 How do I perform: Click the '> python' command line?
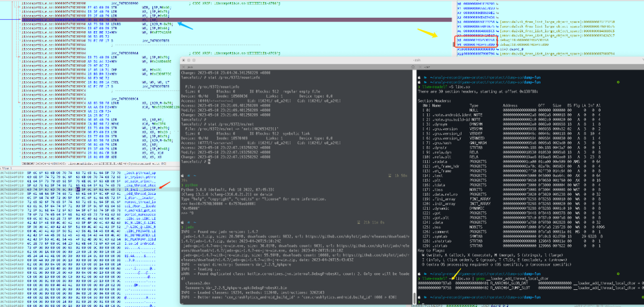(x=189, y=185)
